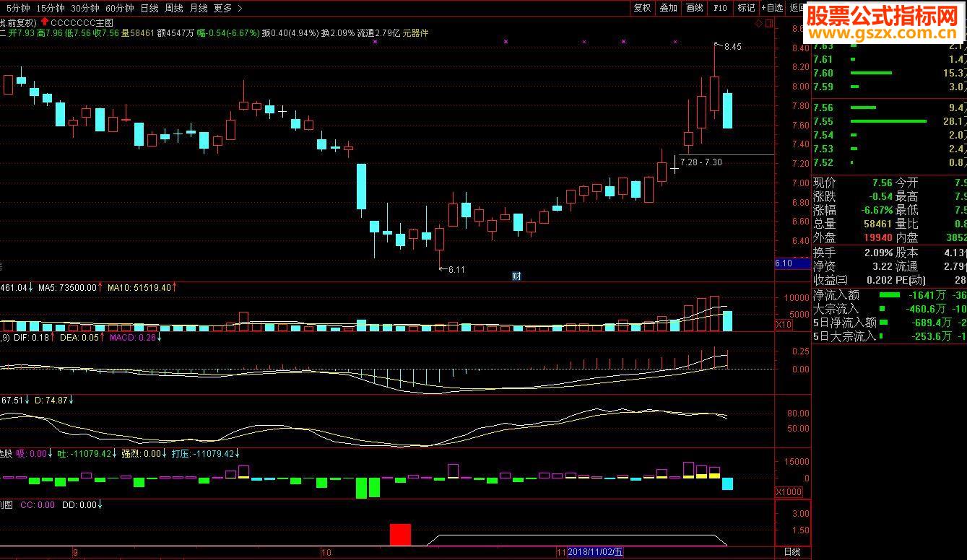
Task: Click the X1000 money-flow scale toggle
Action: point(787,491)
